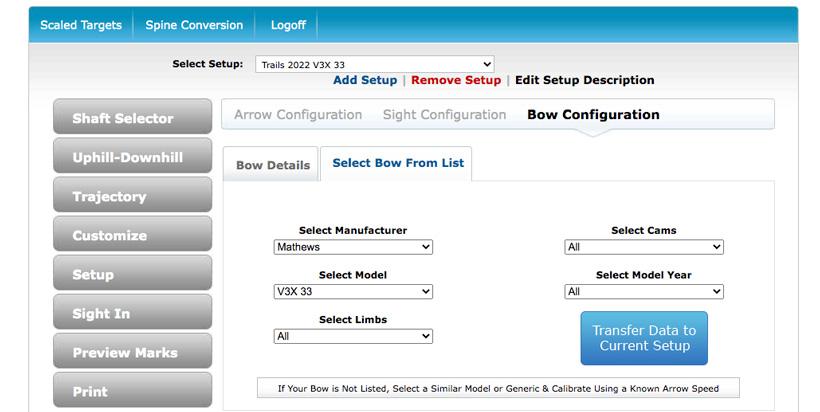The height and width of the screenshot is (412, 820).
Task: Expand the Select Manufacturer dropdown
Action: coord(353,247)
